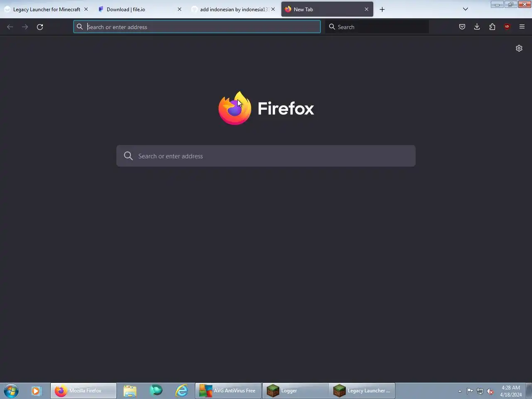Open a new tab with plus button
Image resolution: width=532 pixels, height=399 pixels.
click(x=382, y=9)
